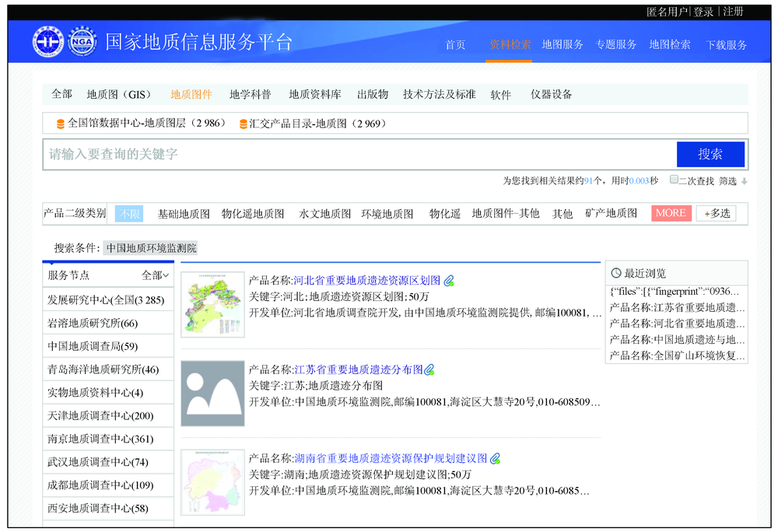The height and width of the screenshot is (532, 778).
Task: Open 江苏省重要地质遗迹分布图 product link
Action: point(358,370)
